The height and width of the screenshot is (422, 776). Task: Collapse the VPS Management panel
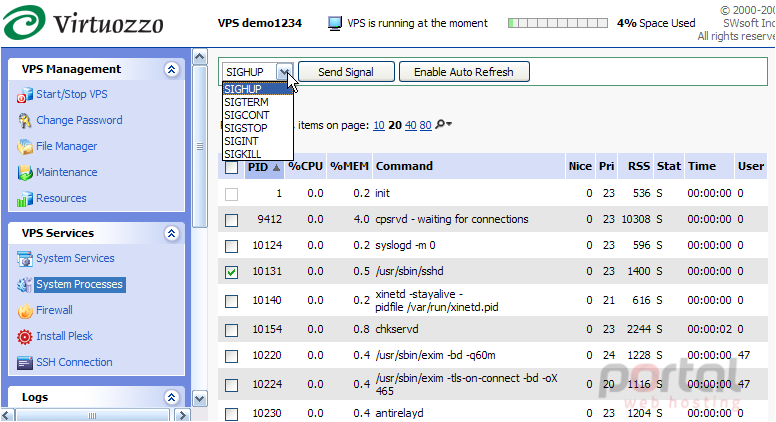171,69
